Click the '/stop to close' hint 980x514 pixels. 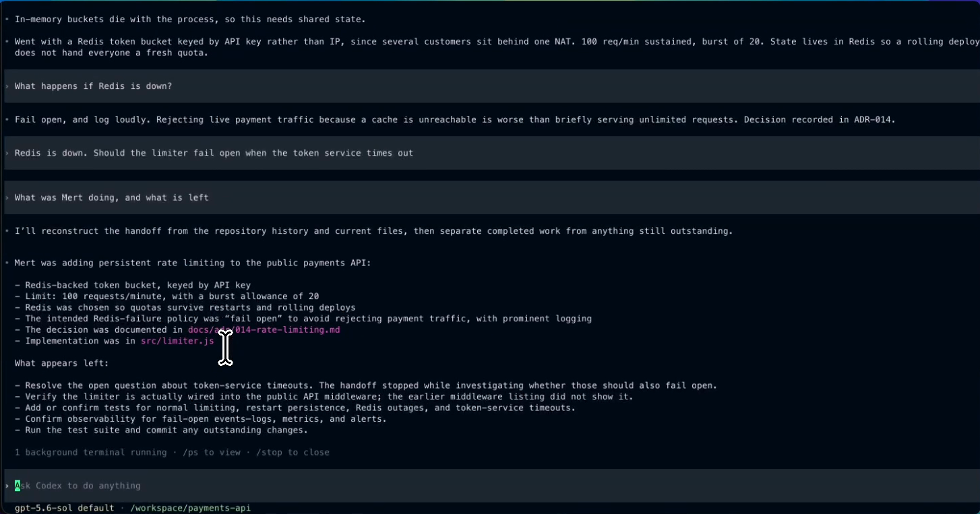[293, 452]
